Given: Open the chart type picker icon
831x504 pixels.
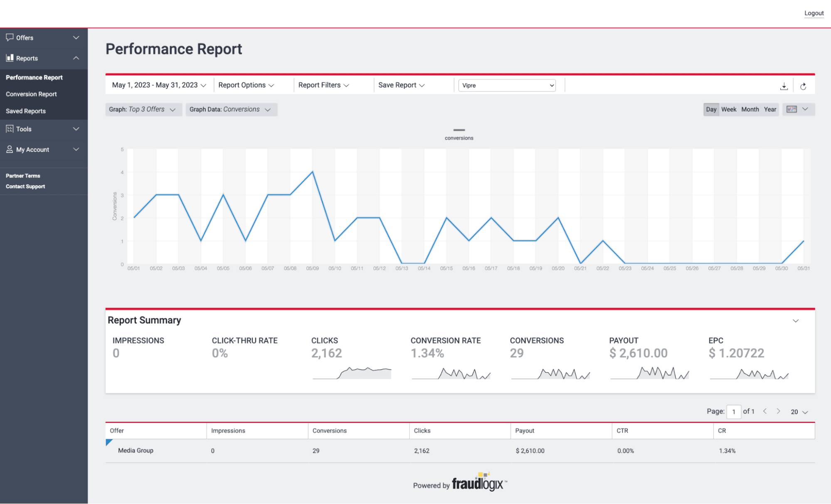Looking at the screenshot, I should tap(793, 109).
